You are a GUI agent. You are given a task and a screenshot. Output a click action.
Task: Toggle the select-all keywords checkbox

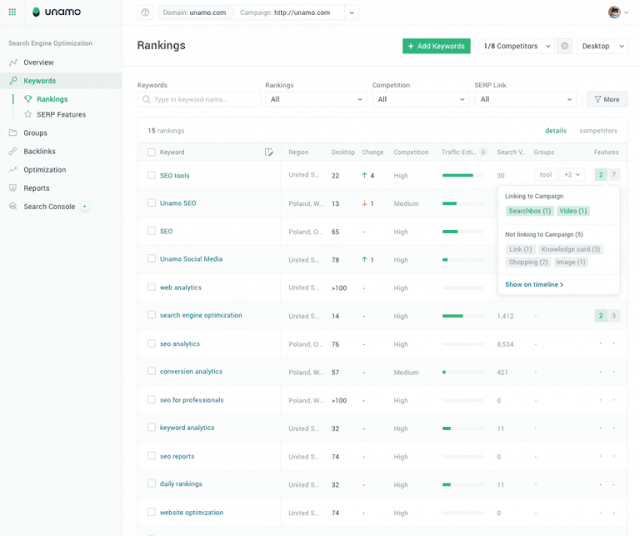pyautogui.click(x=151, y=152)
